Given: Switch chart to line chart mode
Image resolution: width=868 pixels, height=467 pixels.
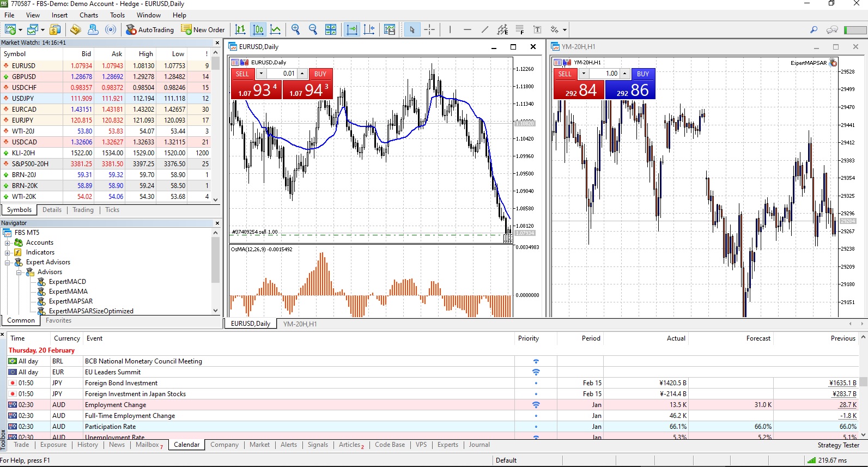Looking at the screenshot, I should click(276, 29).
